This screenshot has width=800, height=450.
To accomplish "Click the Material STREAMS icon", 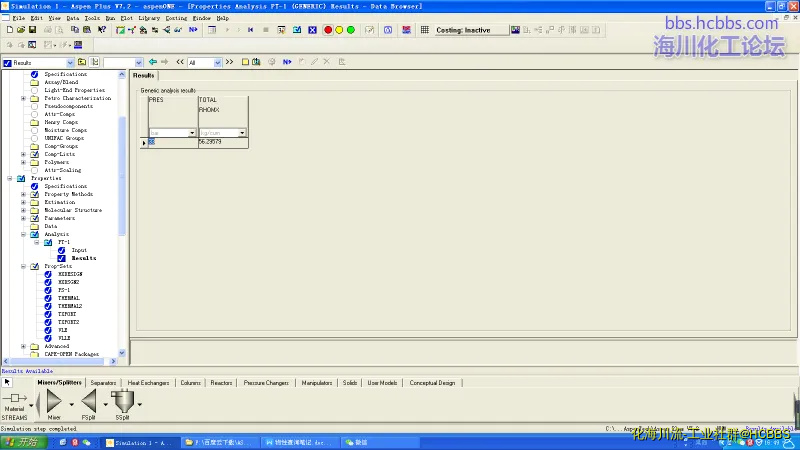I will [14, 398].
